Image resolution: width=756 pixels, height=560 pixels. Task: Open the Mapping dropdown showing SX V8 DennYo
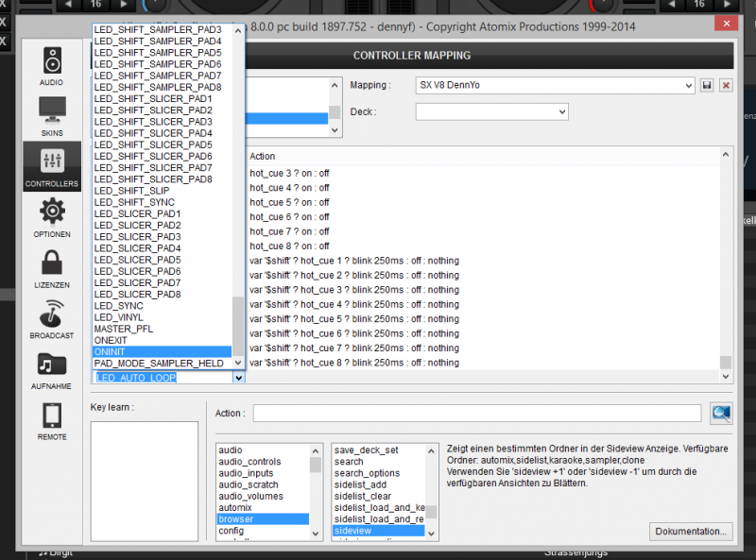(x=555, y=85)
